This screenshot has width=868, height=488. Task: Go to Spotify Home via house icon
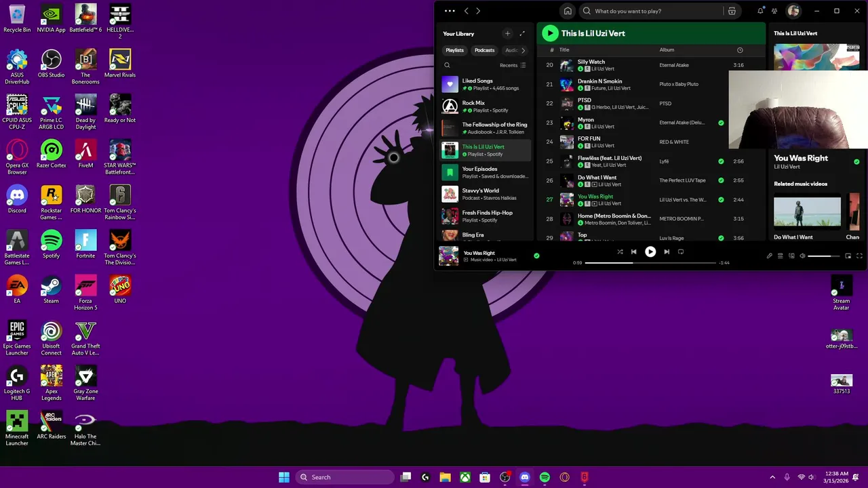tap(568, 11)
